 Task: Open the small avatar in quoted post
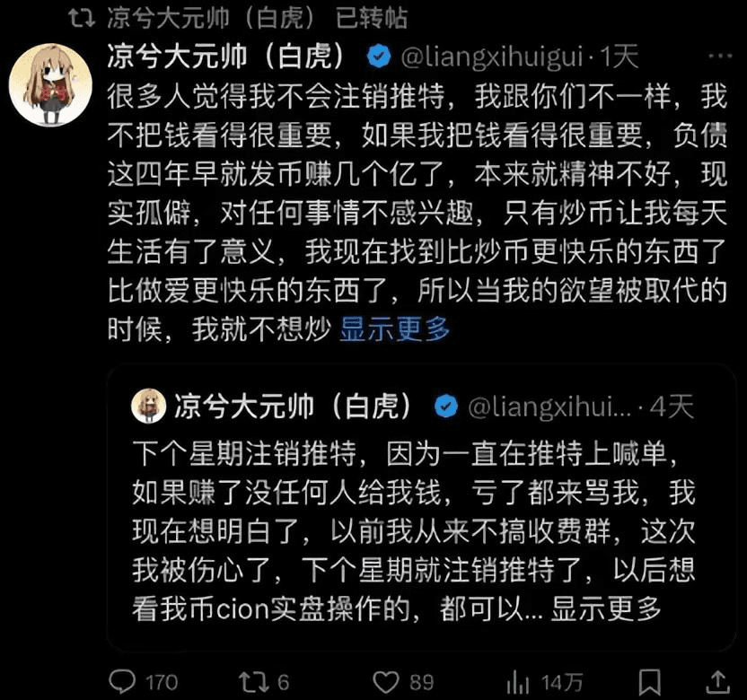[149, 406]
